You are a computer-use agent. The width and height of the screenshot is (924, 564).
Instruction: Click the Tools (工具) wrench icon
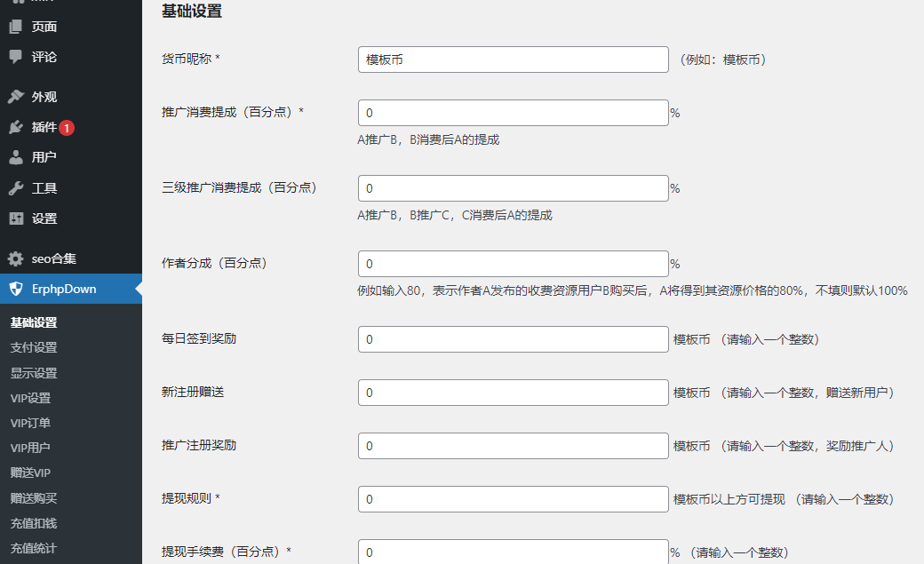[16, 188]
